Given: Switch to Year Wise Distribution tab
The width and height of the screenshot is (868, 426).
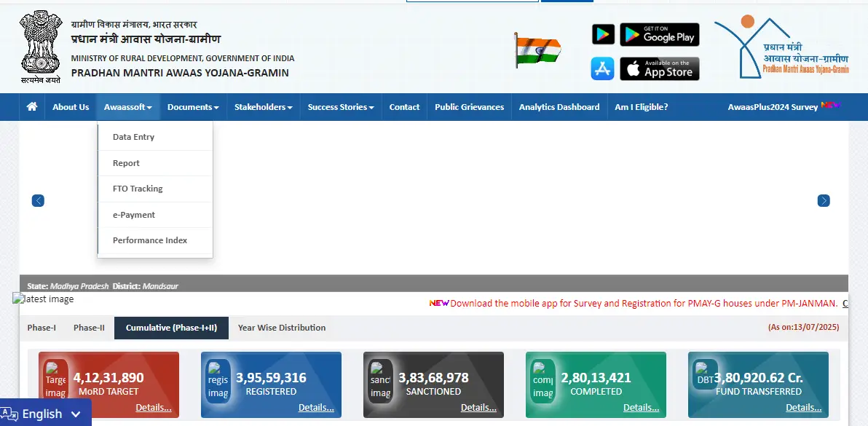Looking at the screenshot, I should pos(282,328).
